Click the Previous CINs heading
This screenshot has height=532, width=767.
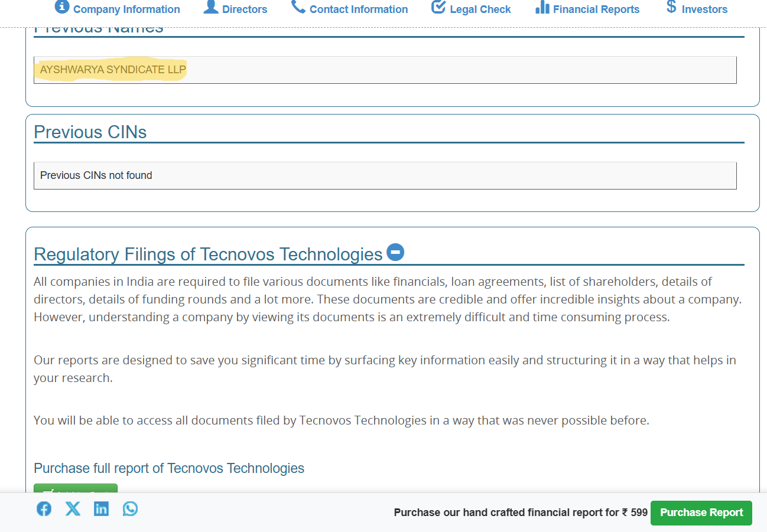coord(90,132)
